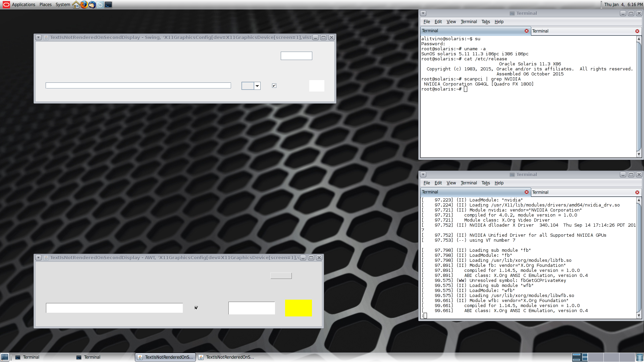Launch Terminal from the top panel icon
The height and width of the screenshot is (362, 644).
(x=108, y=4)
